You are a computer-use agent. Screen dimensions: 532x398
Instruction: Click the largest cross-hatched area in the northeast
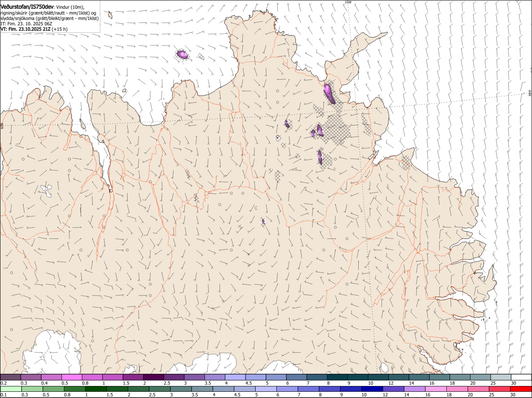coord(337,130)
